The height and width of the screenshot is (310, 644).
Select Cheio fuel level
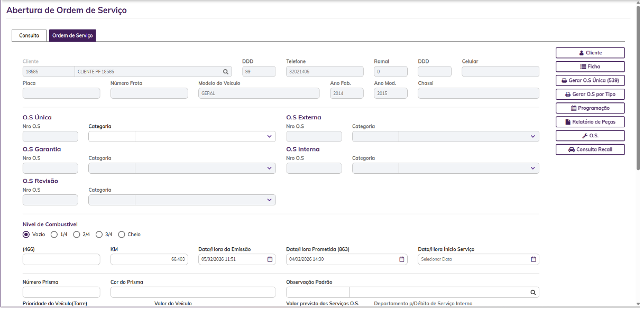coord(121,234)
